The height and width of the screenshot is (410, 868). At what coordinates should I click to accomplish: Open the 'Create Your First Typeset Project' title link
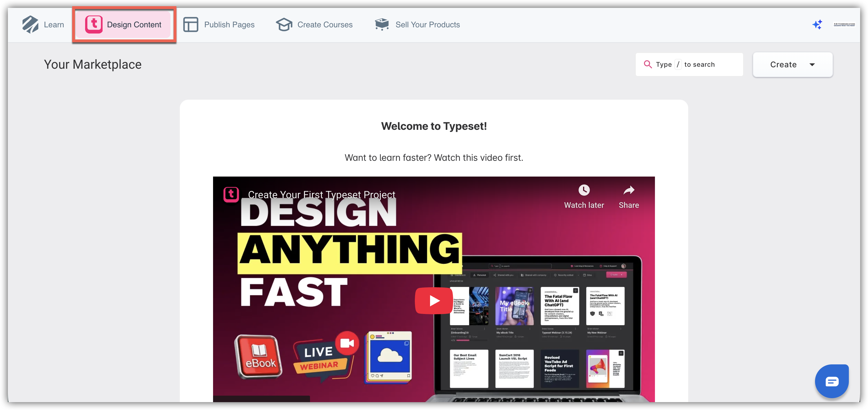[x=321, y=195]
